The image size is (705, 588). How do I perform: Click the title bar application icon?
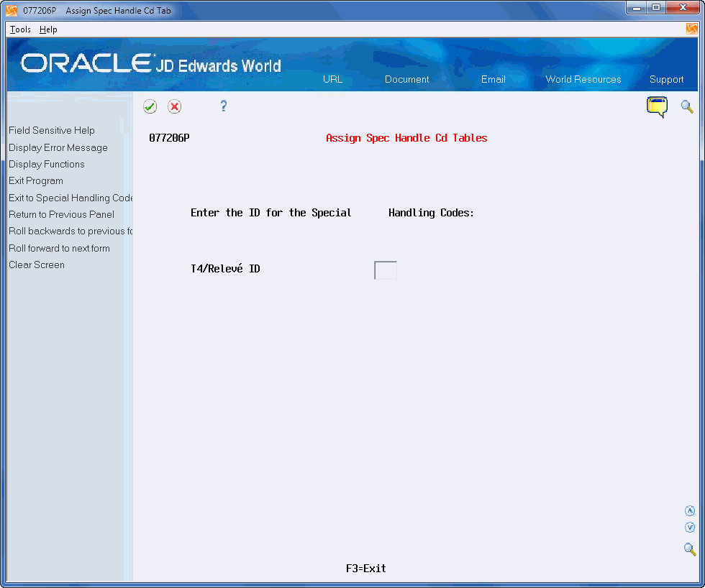[x=12, y=10]
